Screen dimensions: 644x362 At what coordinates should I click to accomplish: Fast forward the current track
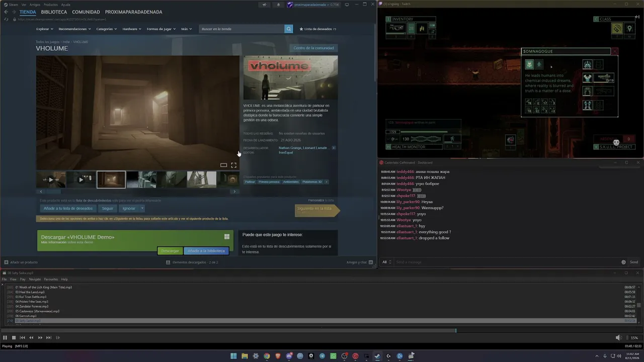coord(40,337)
